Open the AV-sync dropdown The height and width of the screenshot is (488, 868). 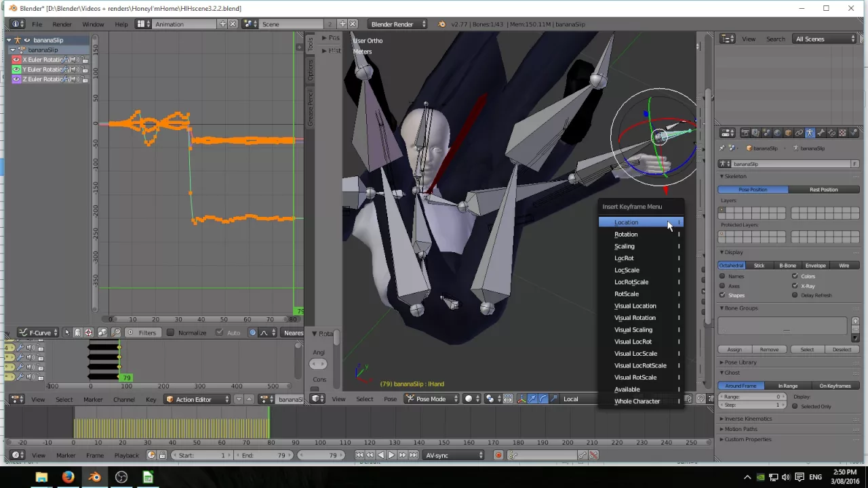[x=454, y=455]
